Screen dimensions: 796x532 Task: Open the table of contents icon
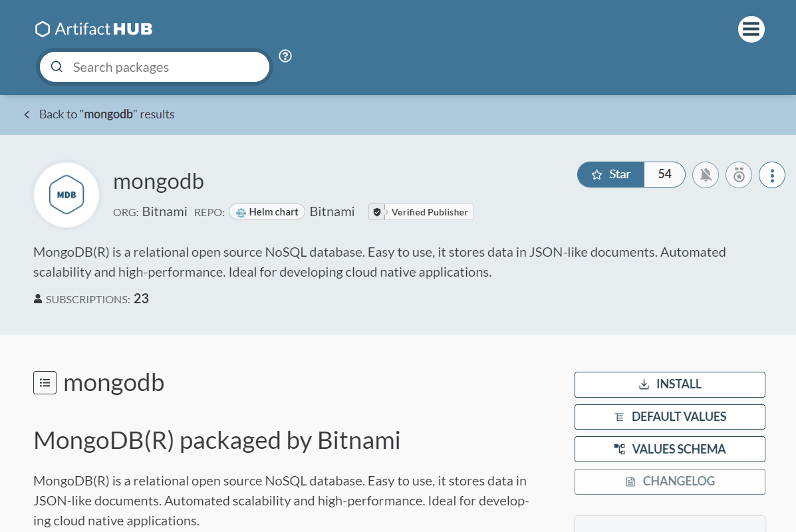click(x=45, y=383)
